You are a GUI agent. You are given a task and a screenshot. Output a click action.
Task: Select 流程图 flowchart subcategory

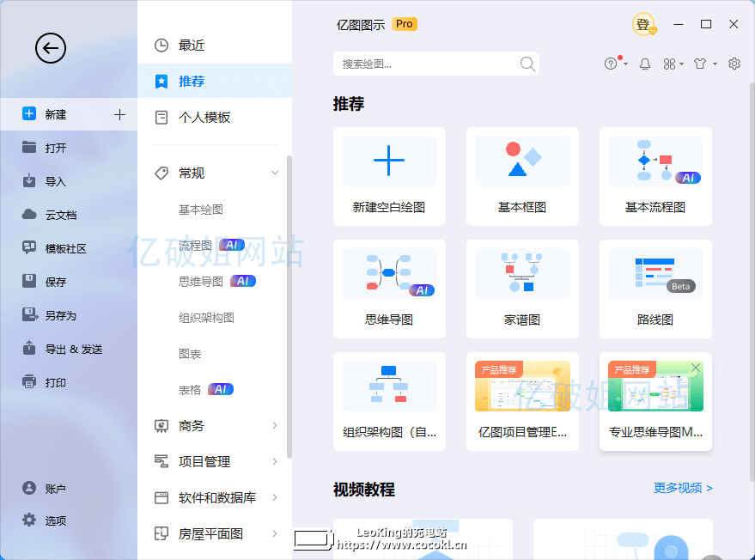point(195,246)
